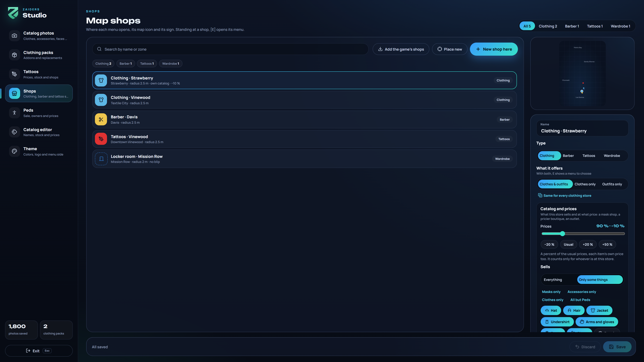This screenshot has height=362, width=644.
Task: Click the copy icon beside Same for every clothing store
Action: tap(540, 195)
